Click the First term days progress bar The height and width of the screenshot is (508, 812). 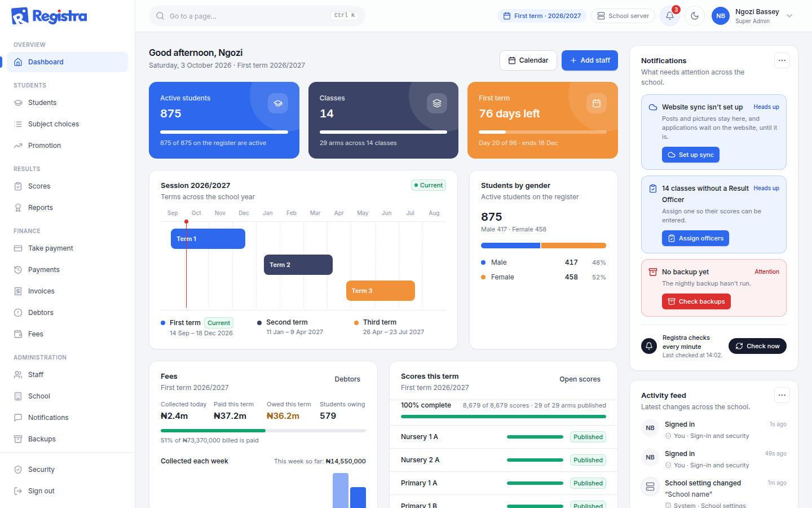[x=542, y=132]
